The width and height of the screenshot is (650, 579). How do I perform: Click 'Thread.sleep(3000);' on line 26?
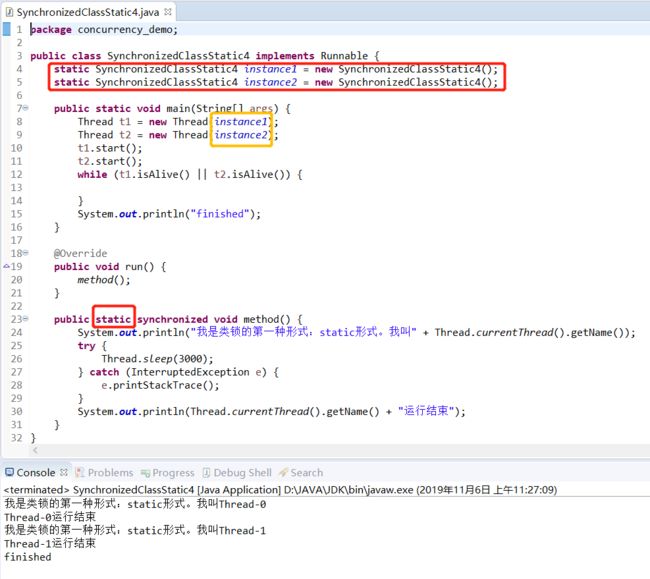click(x=158, y=359)
